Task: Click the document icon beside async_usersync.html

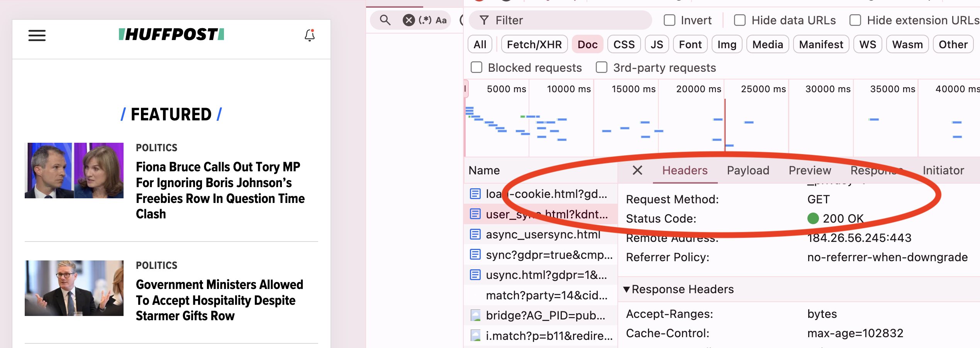Action: pos(475,234)
